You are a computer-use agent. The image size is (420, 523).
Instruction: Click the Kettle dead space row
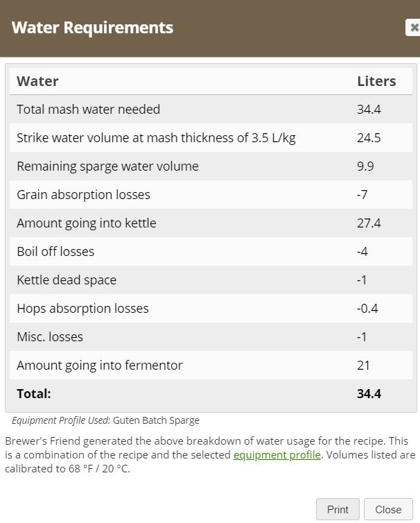coord(211,280)
